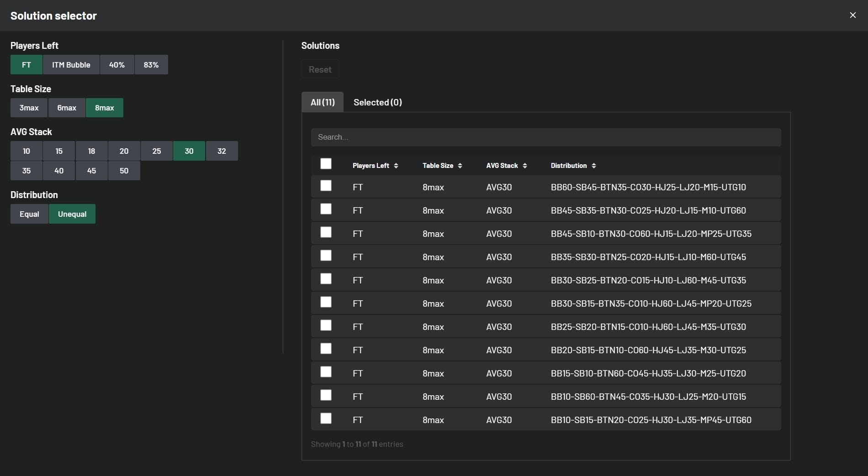Screen dimensions: 868x476
Task: Select 83% players left option
Action: pos(151,65)
